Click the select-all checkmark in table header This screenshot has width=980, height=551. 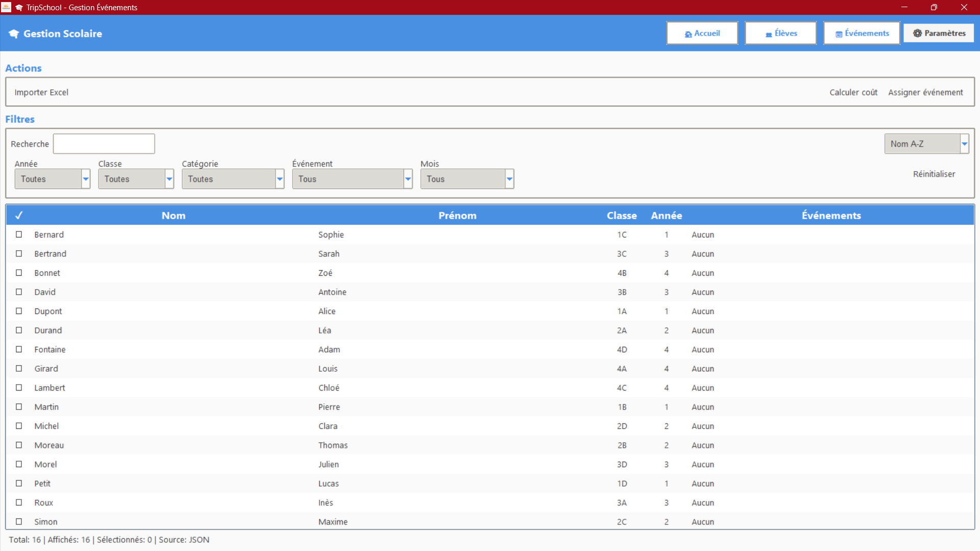(19, 215)
